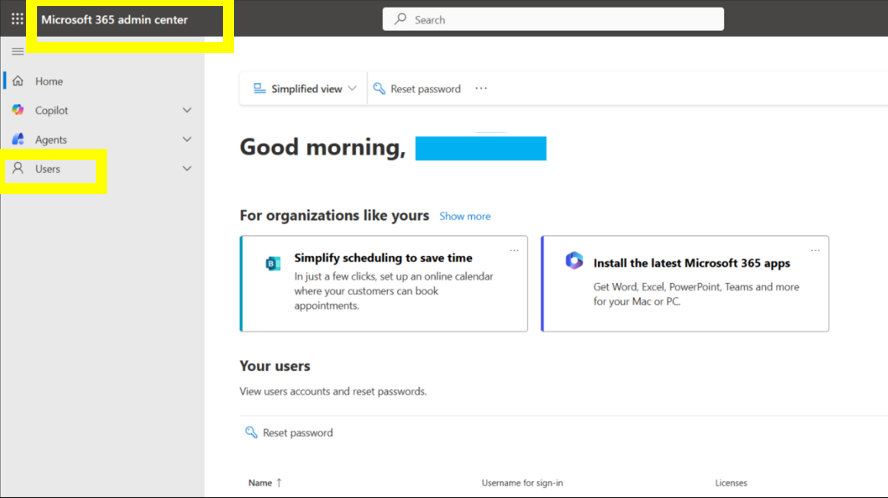Screen dimensions: 888x498
Task: Click the Microsoft 365 apps card icon
Action: [574, 261]
